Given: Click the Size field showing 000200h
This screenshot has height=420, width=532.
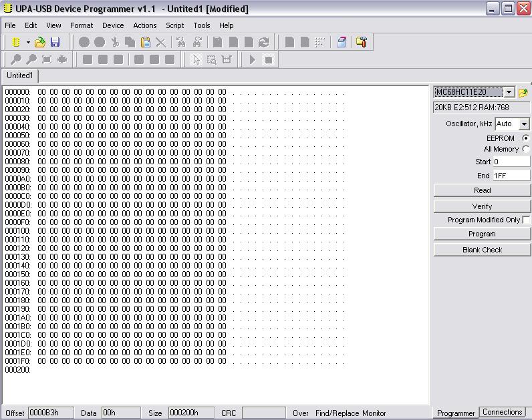Looking at the screenshot, I should [191, 413].
